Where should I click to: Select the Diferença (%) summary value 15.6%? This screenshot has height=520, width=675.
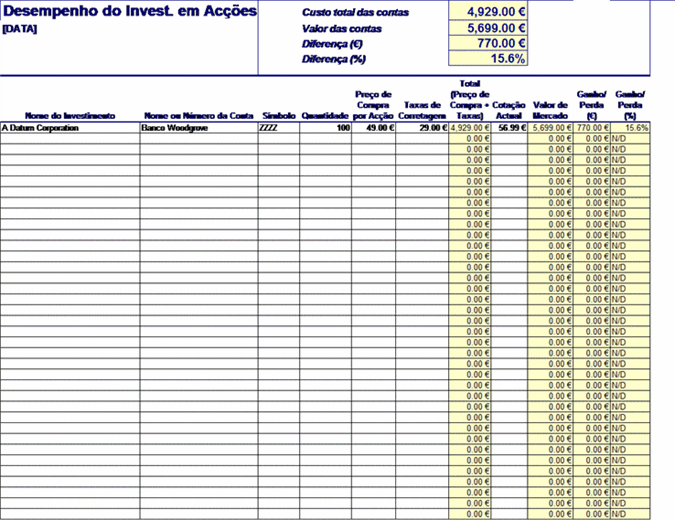488,59
